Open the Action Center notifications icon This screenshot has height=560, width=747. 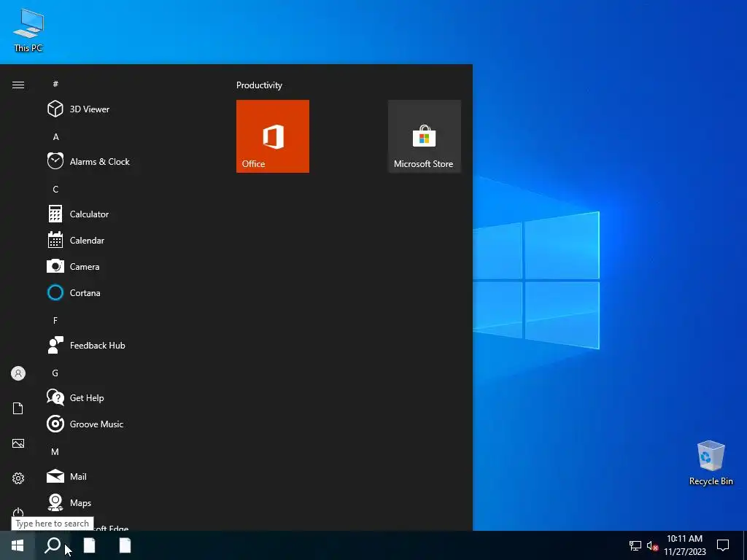pyautogui.click(x=723, y=545)
